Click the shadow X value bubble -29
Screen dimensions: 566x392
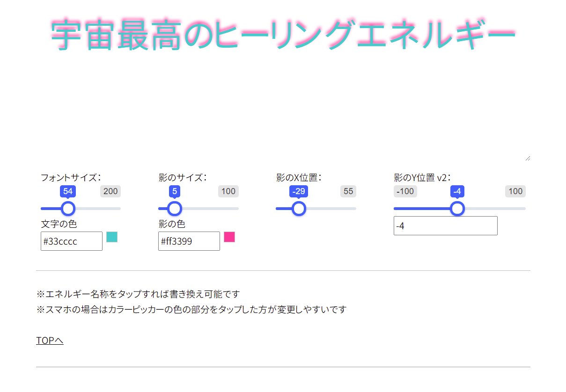299,191
